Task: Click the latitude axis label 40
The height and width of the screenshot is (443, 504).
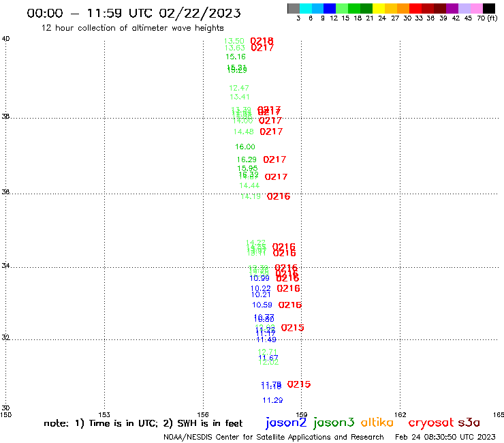Action: [x=5, y=39]
